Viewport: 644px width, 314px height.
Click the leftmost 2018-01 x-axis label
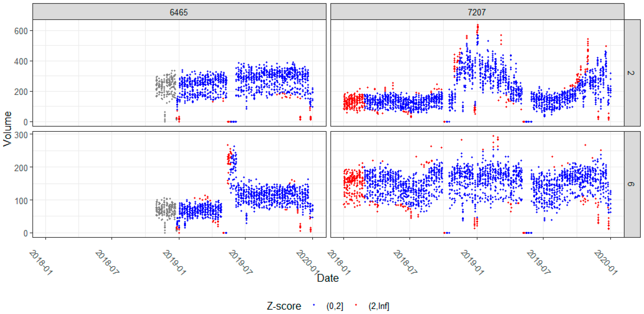pos(41,263)
